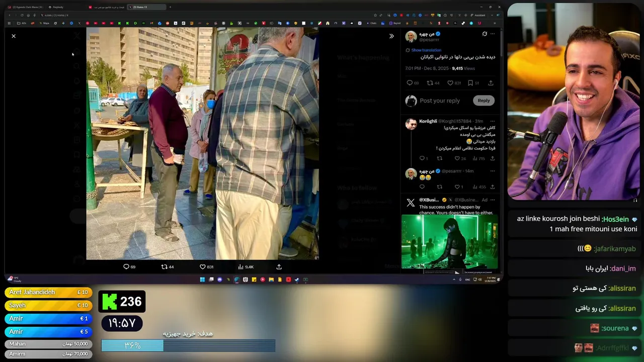Share the main tweet in side panel
The height and width of the screenshot is (362, 644).
491,83
